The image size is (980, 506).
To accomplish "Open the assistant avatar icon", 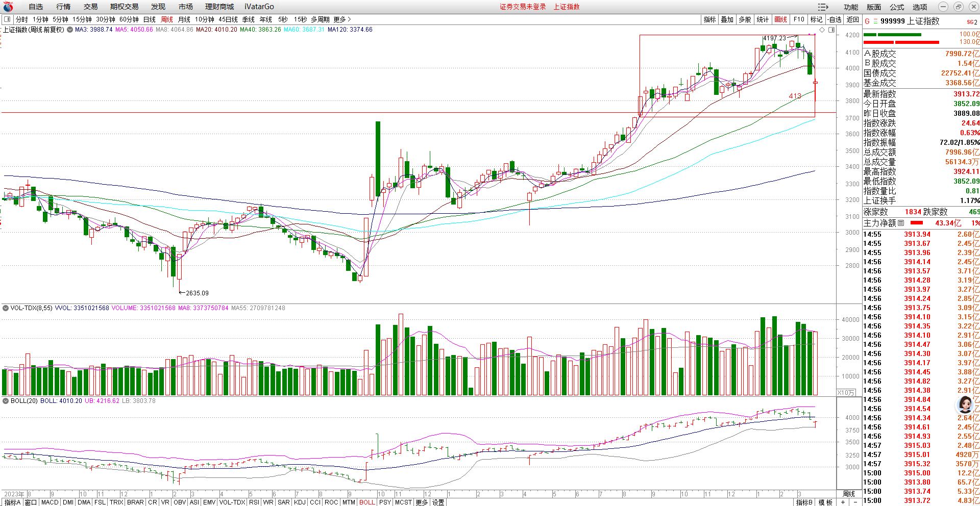I will pyautogui.click(x=965, y=404).
